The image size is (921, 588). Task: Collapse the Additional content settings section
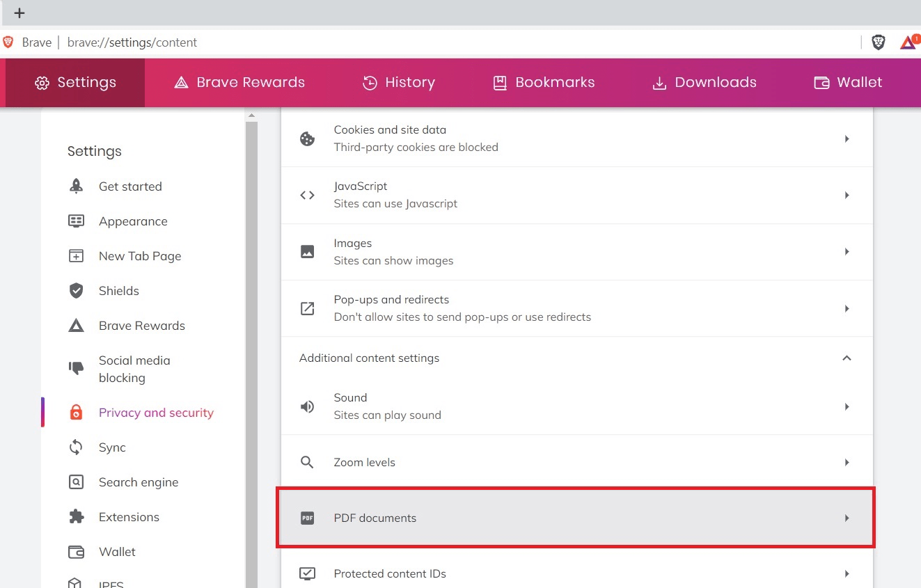pyautogui.click(x=847, y=358)
